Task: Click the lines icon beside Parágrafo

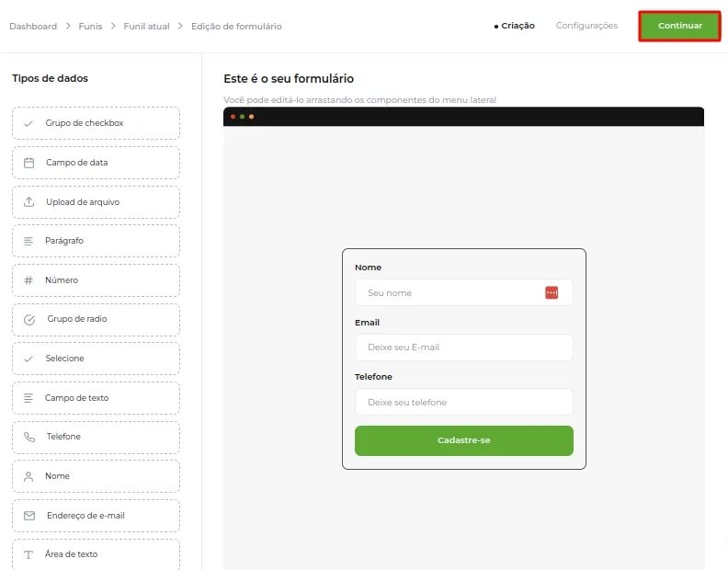Action: pyautogui.click(x=28, y=241)
